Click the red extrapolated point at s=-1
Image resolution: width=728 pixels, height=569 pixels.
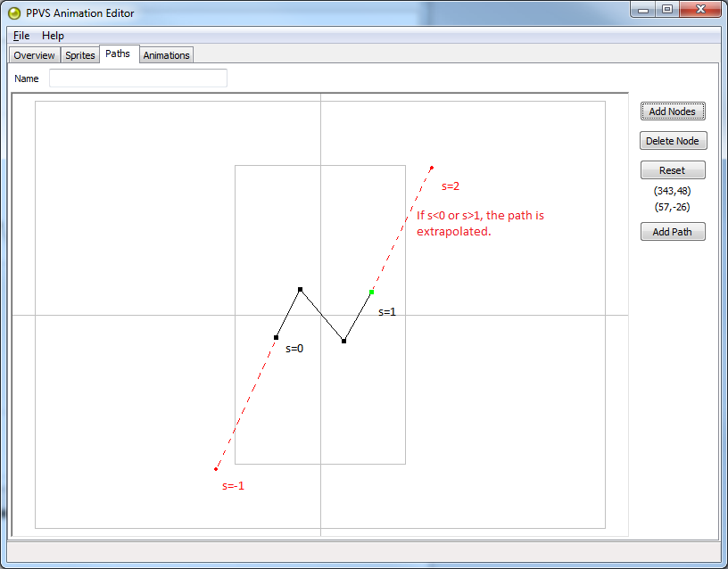point(216,469)
